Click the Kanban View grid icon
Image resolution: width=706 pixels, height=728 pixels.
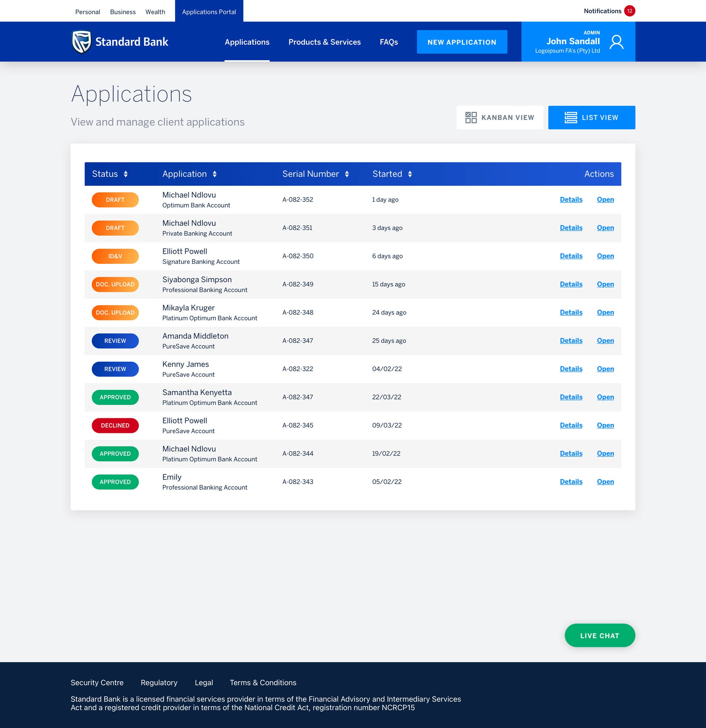tap(471, 118)
